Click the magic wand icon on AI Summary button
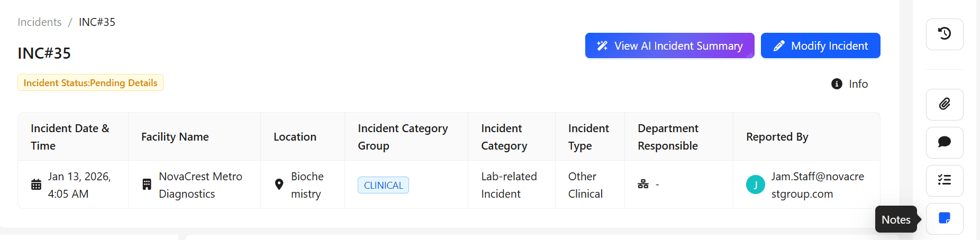 click(x=602, y=46)
